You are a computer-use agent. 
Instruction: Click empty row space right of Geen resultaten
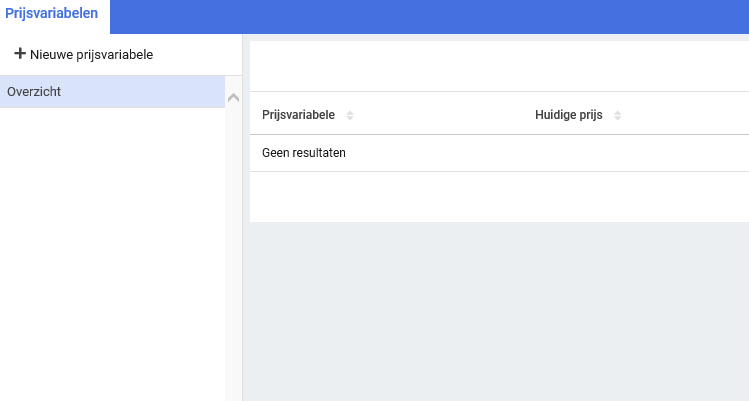550,153
